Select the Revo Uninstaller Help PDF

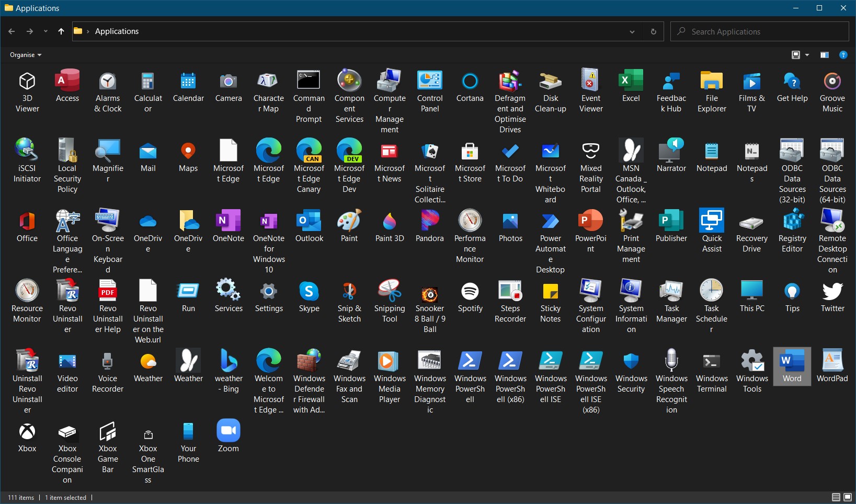tap(108, 291)
